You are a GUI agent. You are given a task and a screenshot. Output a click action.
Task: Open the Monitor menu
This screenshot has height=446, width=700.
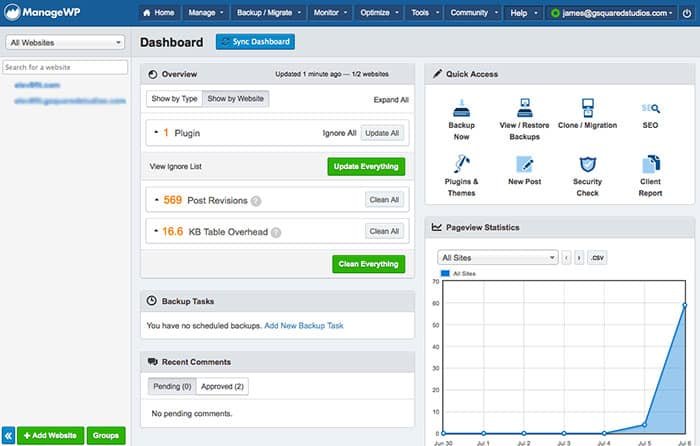[x=330, y=13]
